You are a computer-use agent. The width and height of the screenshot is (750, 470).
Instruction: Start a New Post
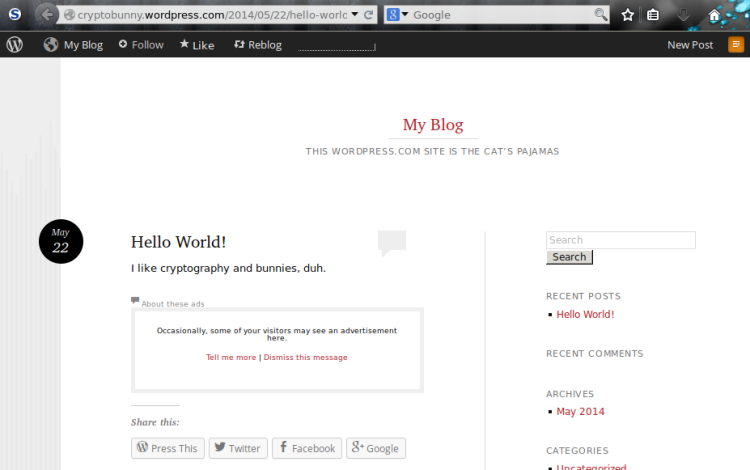[x=690, y=45]
